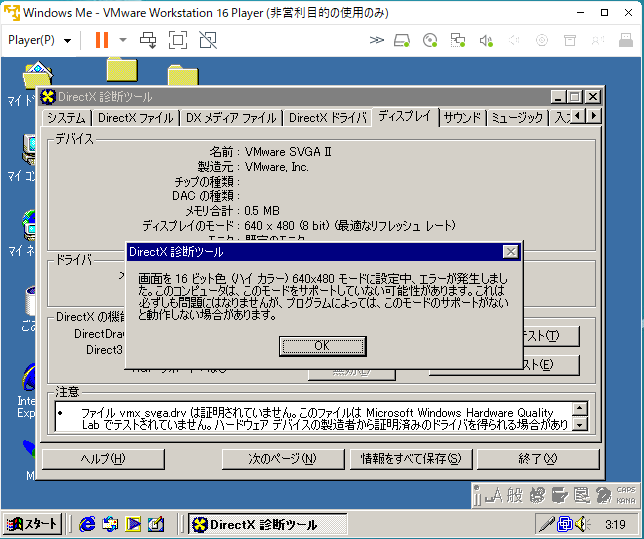
Task: Toggle the IME CAPS indicator
Action: (x=626, y=490)
